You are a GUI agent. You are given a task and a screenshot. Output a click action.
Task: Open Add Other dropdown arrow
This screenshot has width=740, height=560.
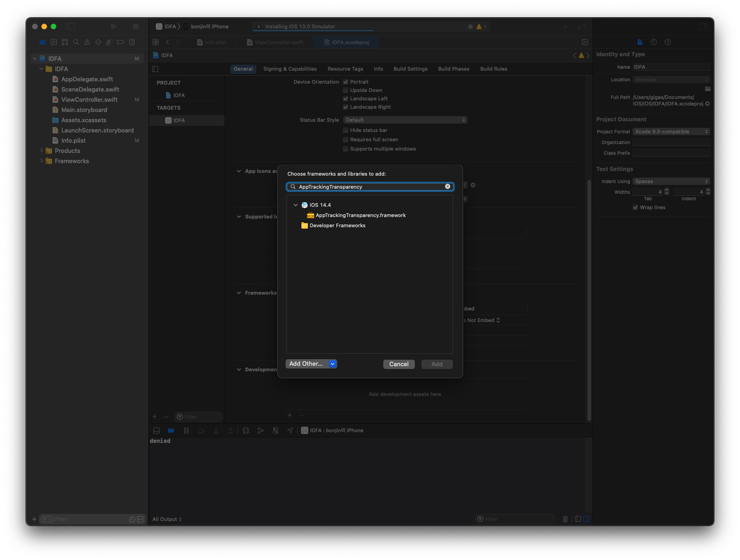point(333,364)
